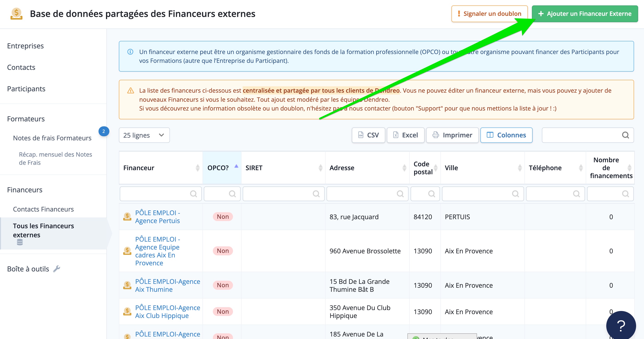Export the table with the CSV button
Screen dimensions: 644x339
pos(368,135)
